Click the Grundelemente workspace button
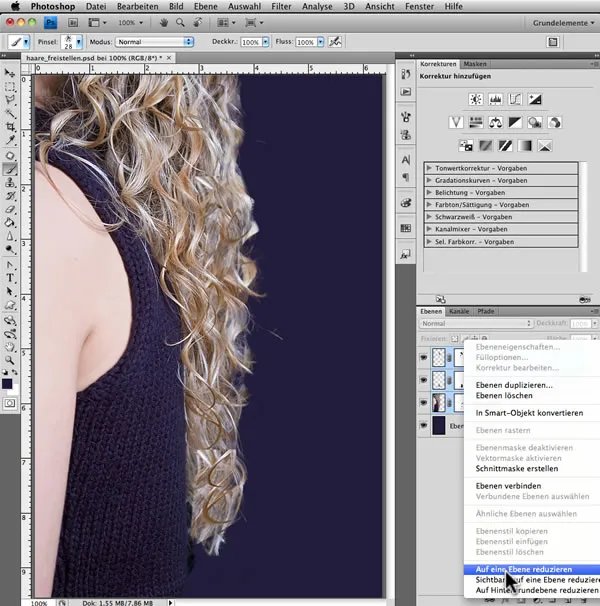The image size is (600, 606). pos(558,21)
